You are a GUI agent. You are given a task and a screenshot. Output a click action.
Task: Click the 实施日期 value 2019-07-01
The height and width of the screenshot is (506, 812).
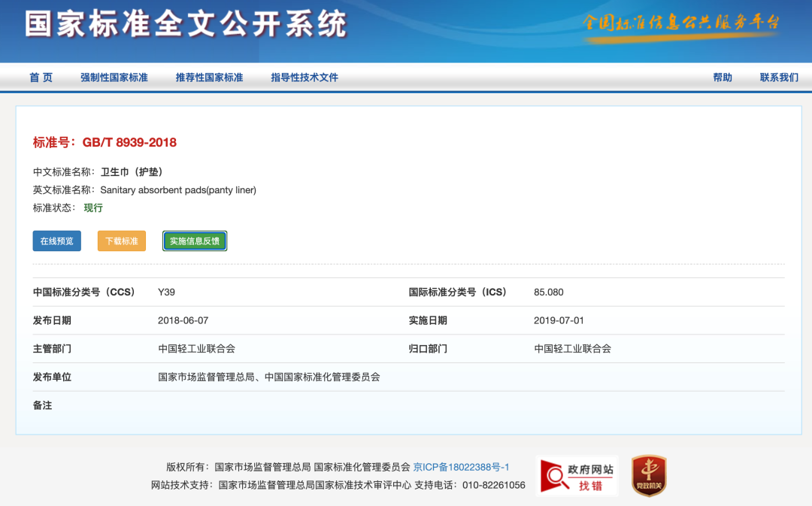559,320
